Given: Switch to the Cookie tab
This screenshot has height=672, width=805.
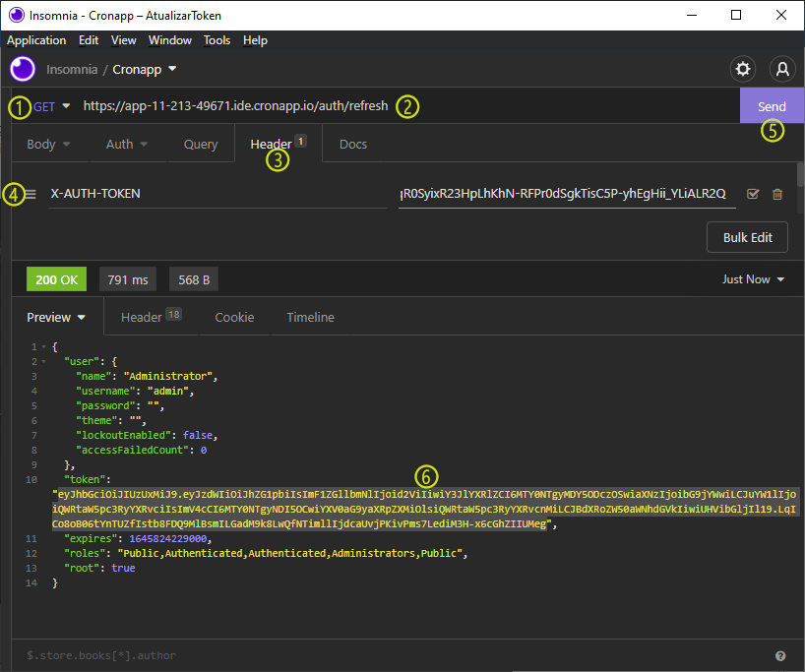Looking at the screenshot, I should click(x=234, y=317).
